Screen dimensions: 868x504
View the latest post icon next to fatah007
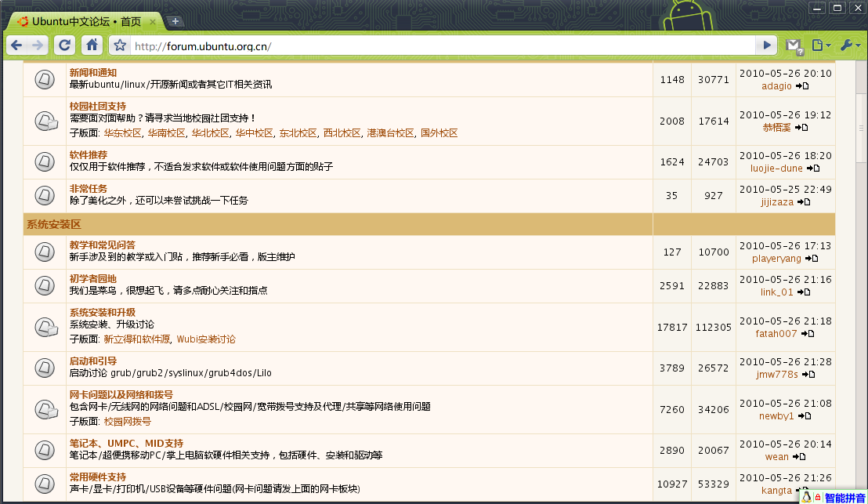pyautogui.click(x=808, y=333)
